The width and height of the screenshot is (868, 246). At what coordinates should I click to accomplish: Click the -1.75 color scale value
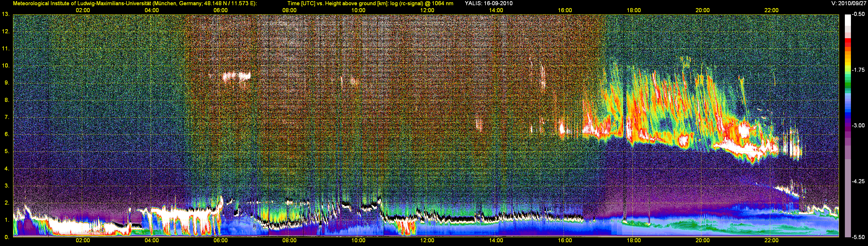858,70
